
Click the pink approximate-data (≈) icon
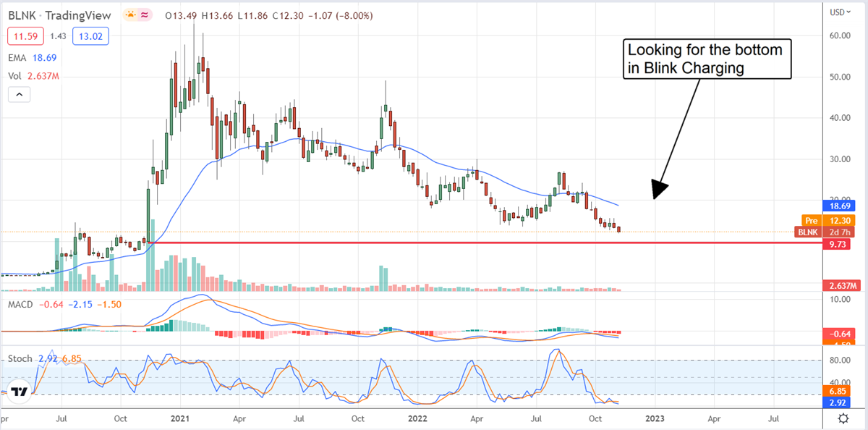145,14
